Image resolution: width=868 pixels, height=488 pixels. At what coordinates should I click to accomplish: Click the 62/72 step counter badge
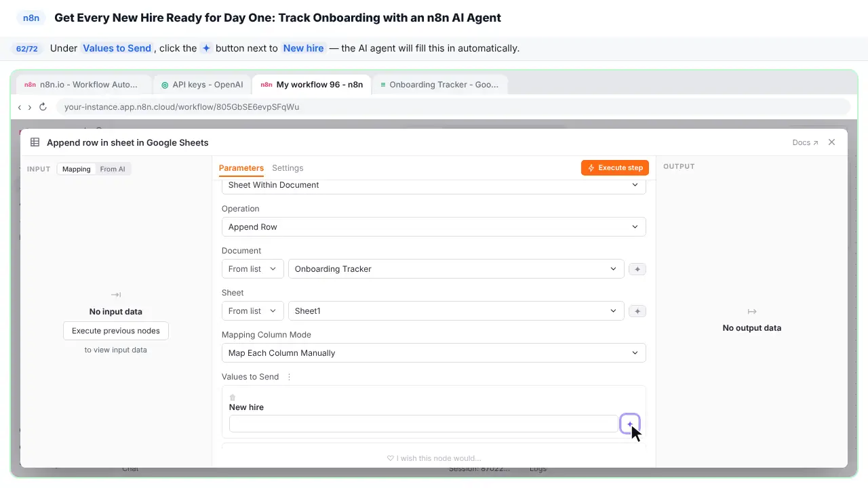tap(27, 49)
